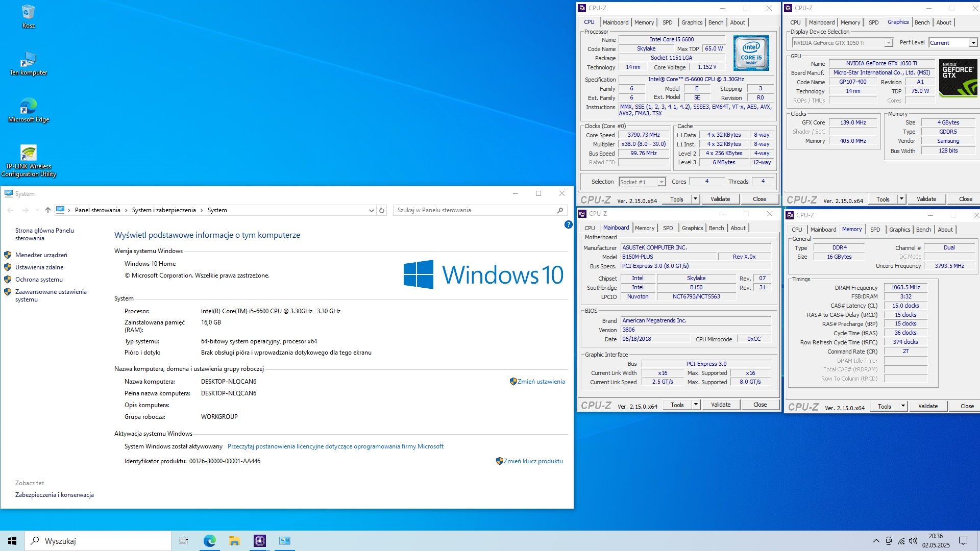
Task: Click the shield icon next to Ochrona systemu
Action: [x=8, y=279]
